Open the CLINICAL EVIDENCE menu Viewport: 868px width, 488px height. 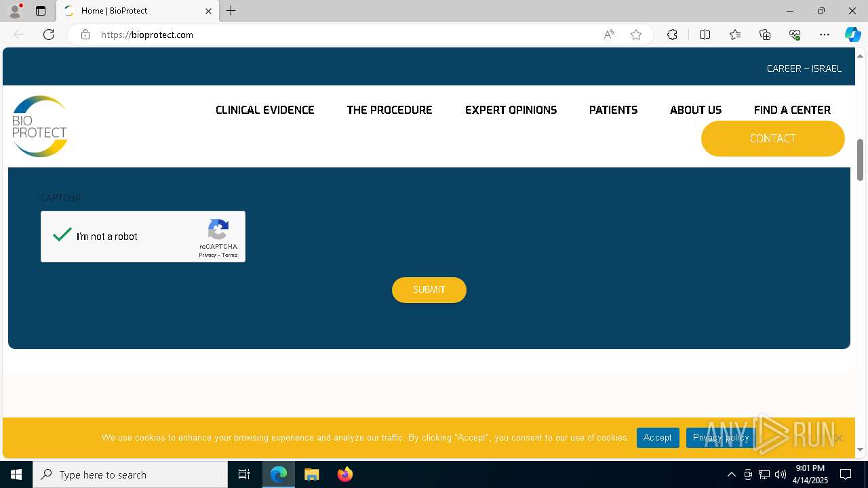tap(265, 110)
